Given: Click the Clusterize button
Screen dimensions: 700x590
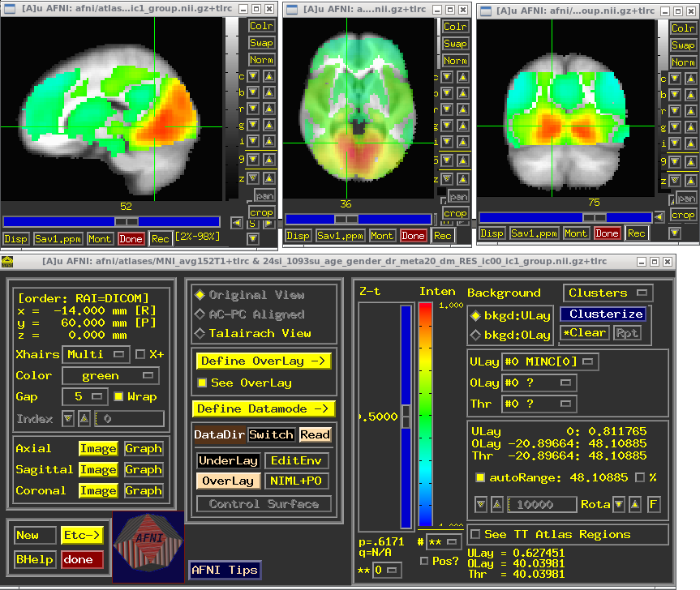Looking at the screenshot, I should coord(606,314).
